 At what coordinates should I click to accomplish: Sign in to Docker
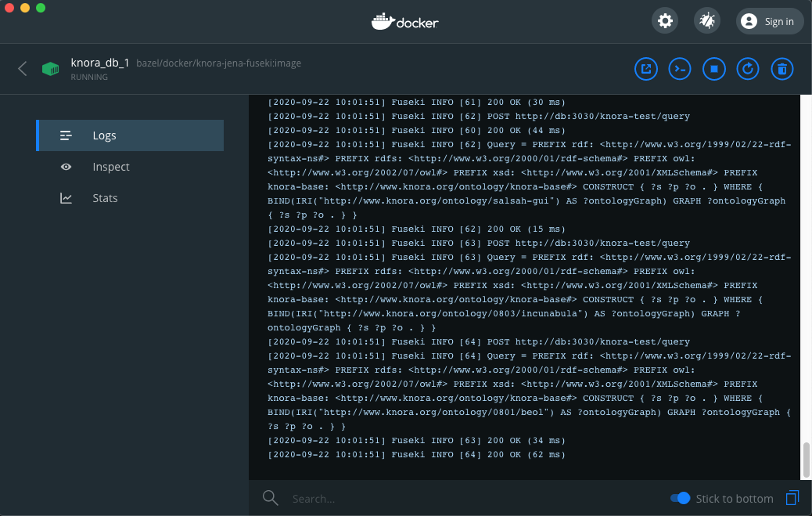769,20
